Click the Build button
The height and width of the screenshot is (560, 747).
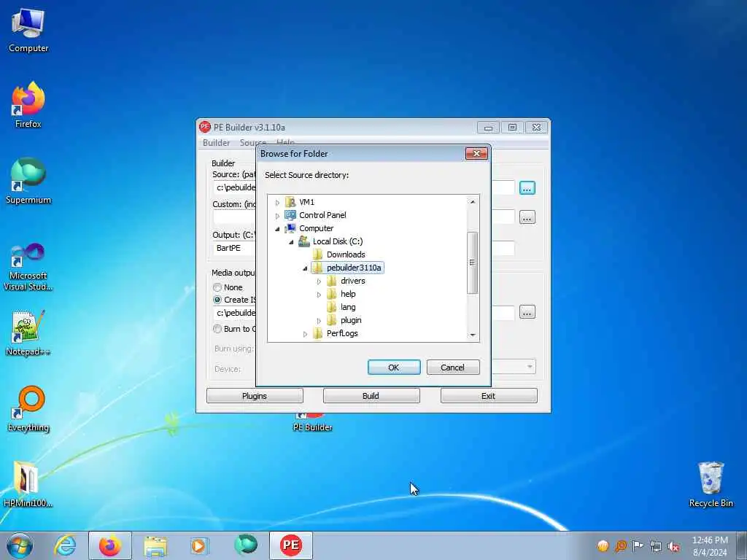(371, 396)
